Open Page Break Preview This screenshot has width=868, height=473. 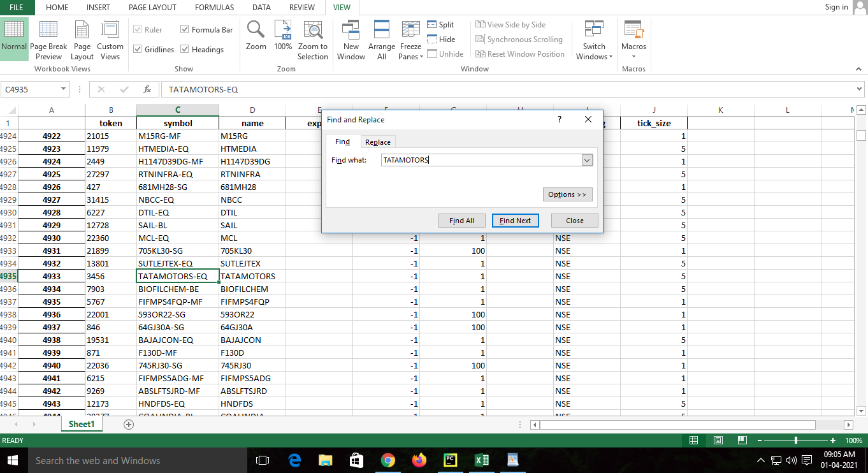point(48,39)
